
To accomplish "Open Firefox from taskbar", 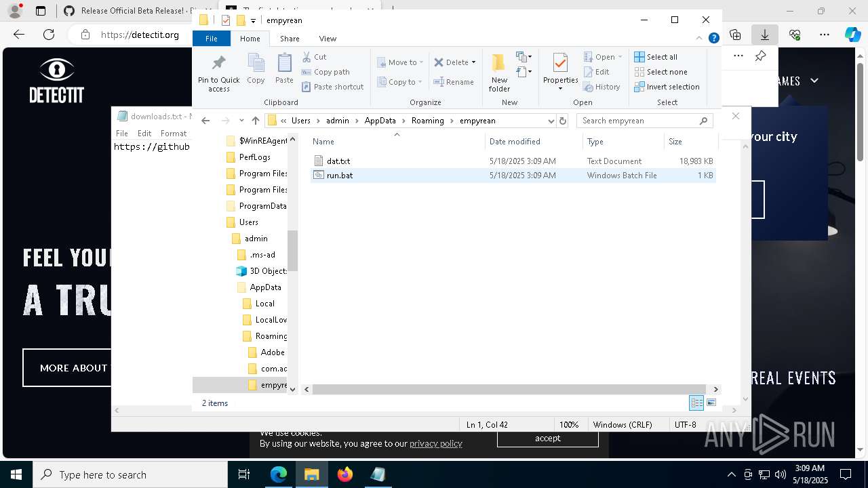I will [345, 474].
